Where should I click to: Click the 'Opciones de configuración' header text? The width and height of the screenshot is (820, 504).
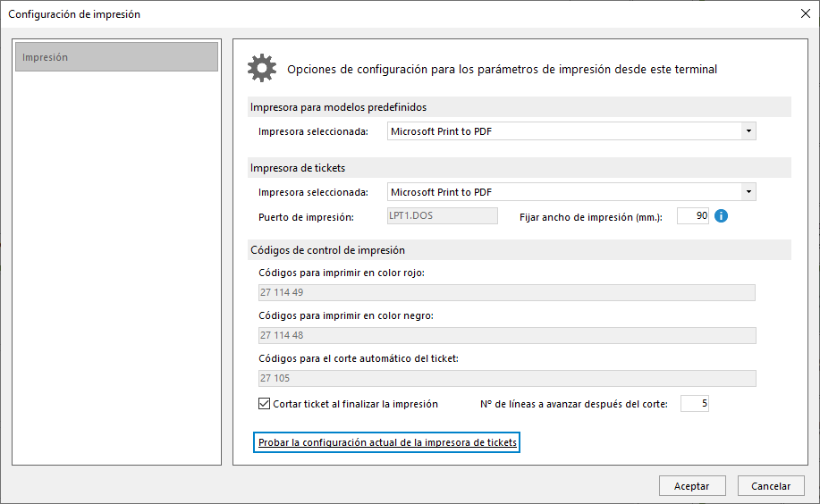point(502,69)
